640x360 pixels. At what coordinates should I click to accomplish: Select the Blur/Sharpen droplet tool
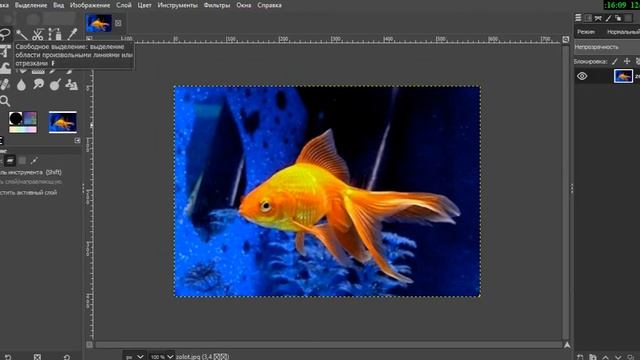coord(22,85)
